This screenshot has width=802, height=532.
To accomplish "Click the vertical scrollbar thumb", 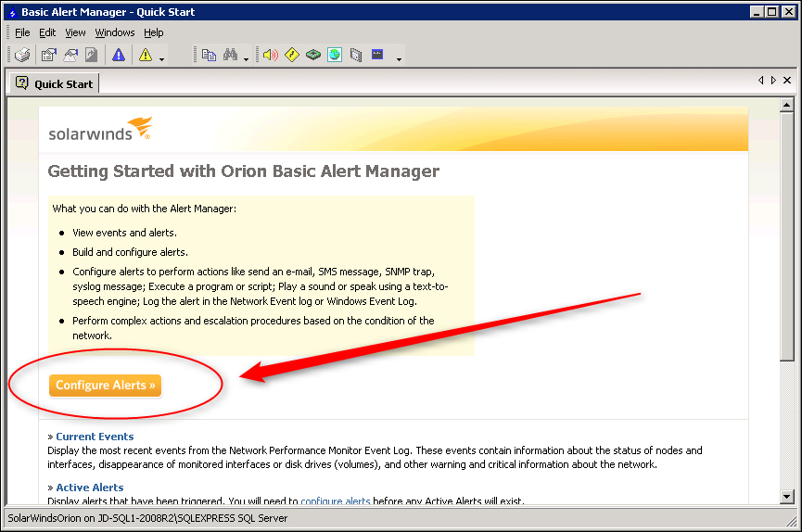I will tap(786, 236).
